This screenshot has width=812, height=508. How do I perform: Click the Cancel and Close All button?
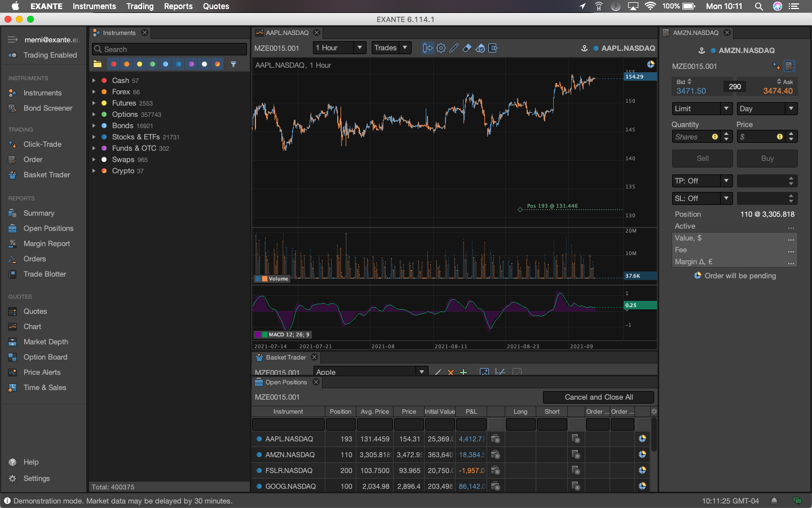pos(598,397)
